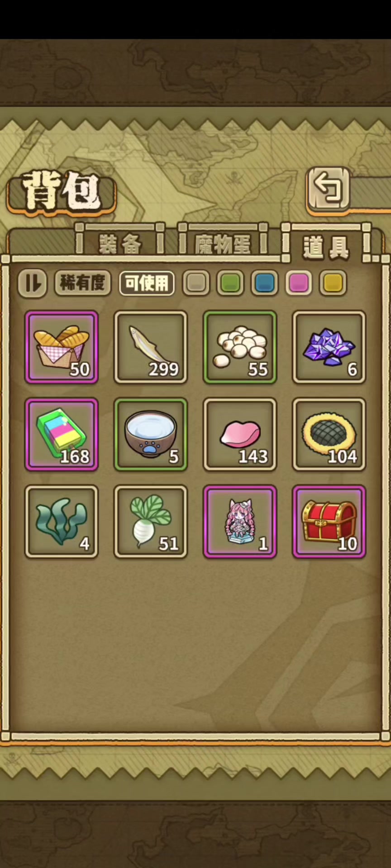Toggle the 稀有度 rarity sort
The height and width of the screenshot is (868, 391).
click(x=82, y=283)
